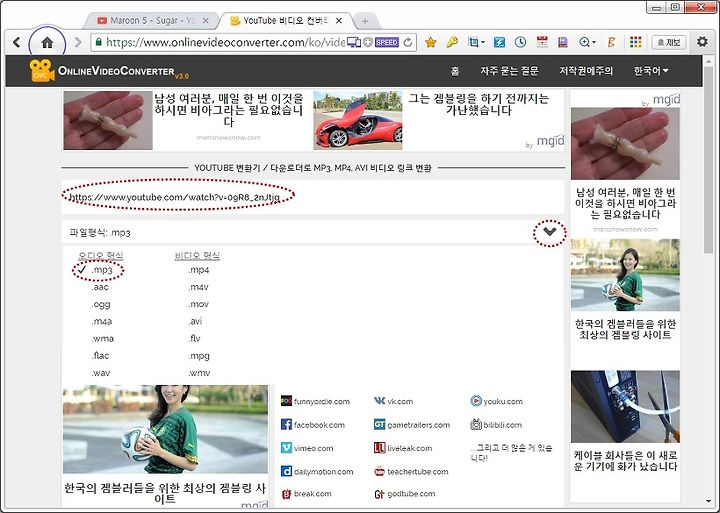Click the bilibili.com icon
Image resolution: width=720 pixels, height=513 pixels.
pyautogui.click(x=476, y=425)
